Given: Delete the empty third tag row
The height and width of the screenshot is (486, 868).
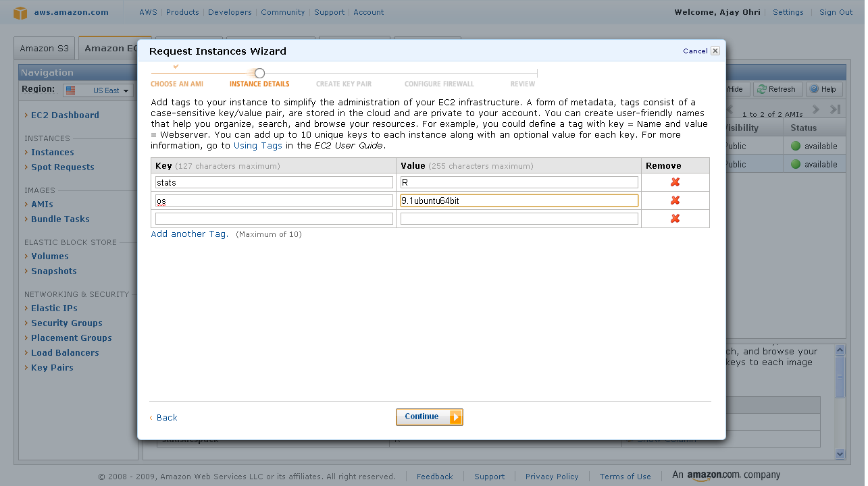Looking at the screenshot, I should 675,219.
